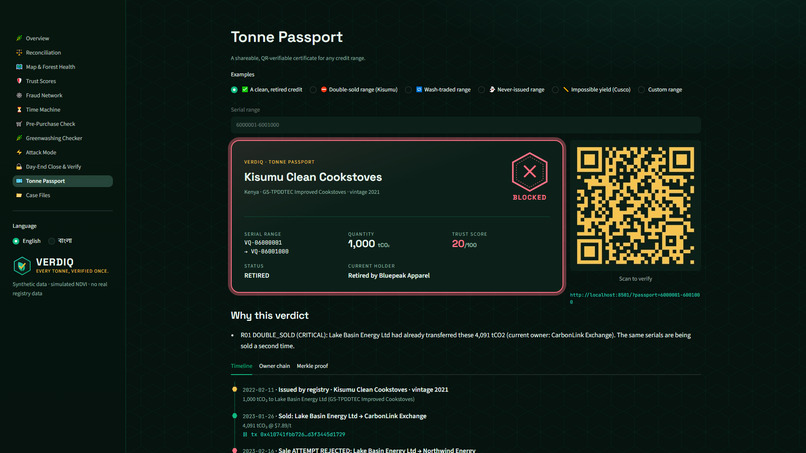
Task: Go to the Time Machine page
Action: click(x=62, y=110)
